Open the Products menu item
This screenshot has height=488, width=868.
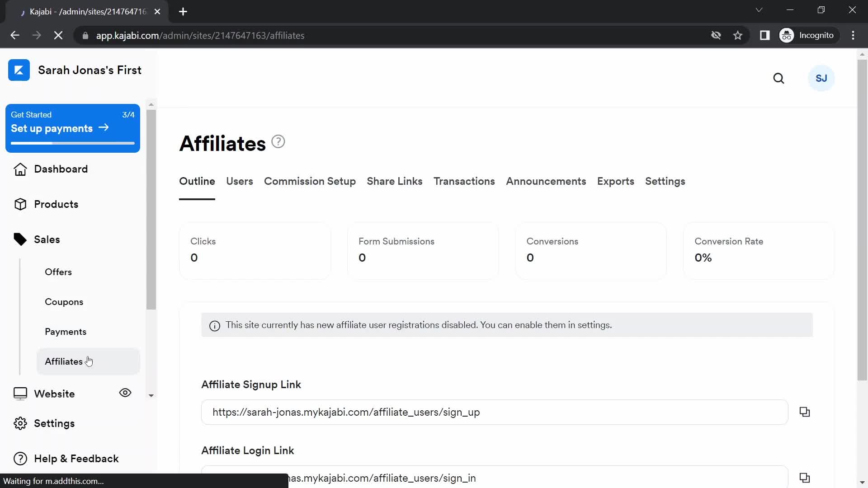(x=56, y=204)
